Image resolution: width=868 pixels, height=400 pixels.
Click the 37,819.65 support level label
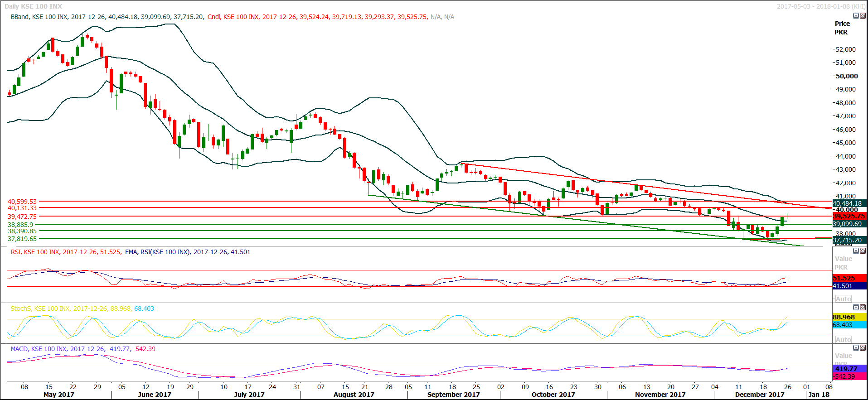tap(22, 239)
